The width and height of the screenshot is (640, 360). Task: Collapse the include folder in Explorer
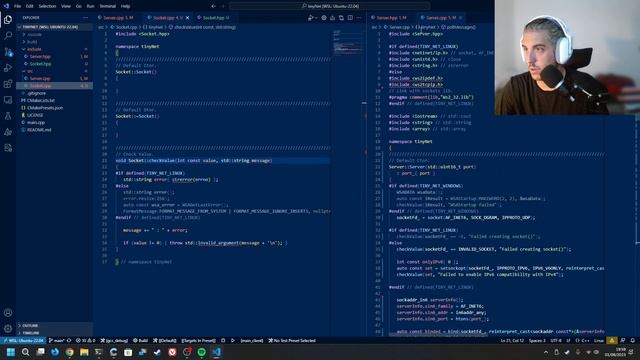click(54, 49)
